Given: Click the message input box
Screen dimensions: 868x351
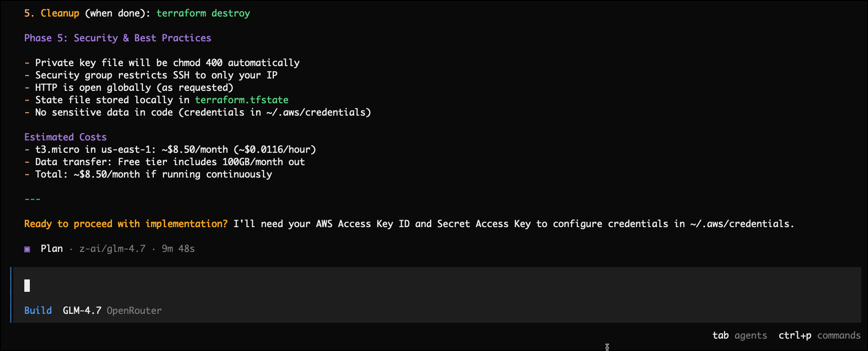Looking at the screenshot, I should [413, 286].
